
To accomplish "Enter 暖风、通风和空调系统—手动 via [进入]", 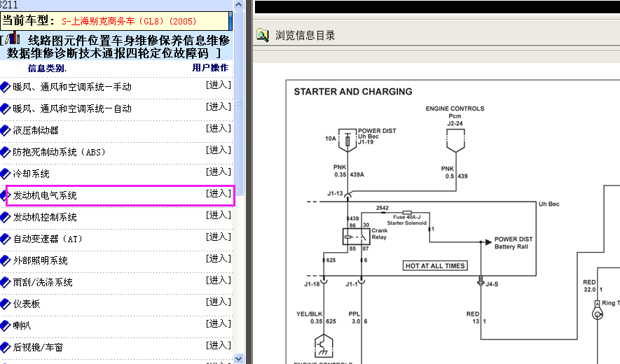I will [219, 85].
